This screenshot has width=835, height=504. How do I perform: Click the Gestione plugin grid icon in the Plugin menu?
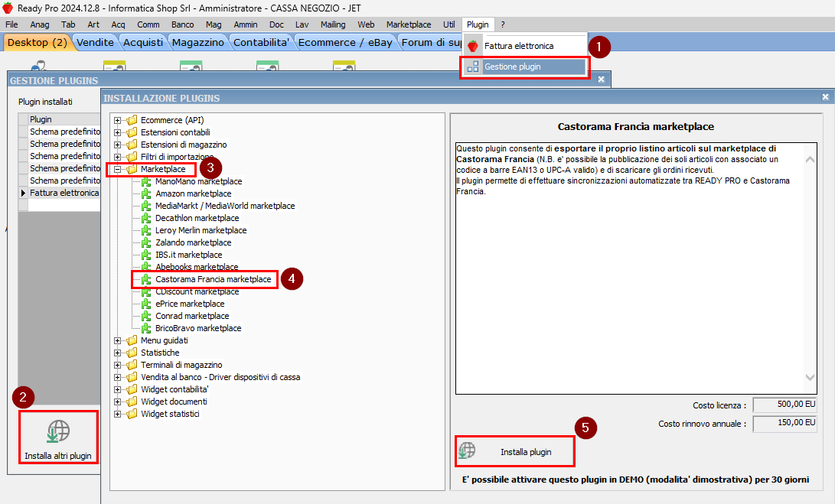472,67
